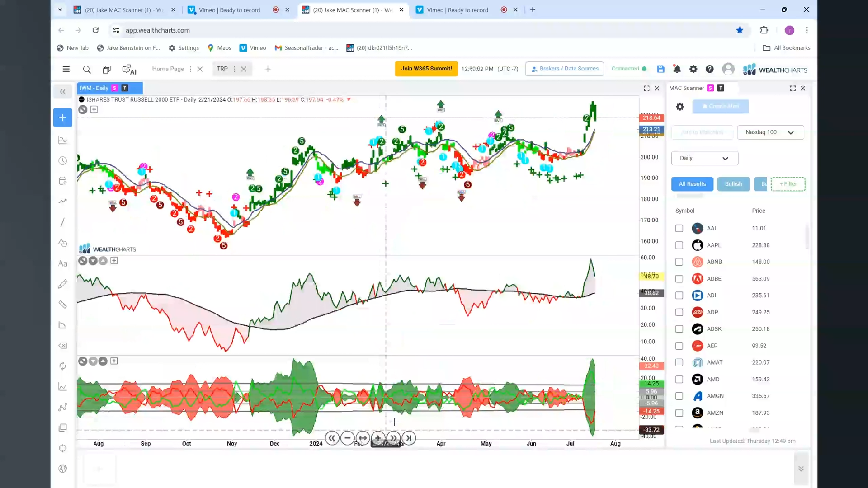
Task: Open the clock time tool
Action: (63, 161)
